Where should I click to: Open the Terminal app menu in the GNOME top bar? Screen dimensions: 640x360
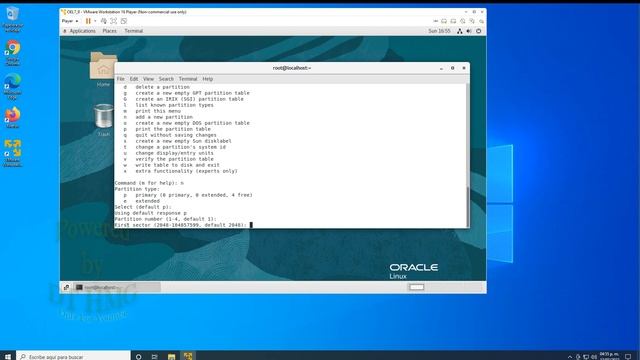tap(133, 31)
